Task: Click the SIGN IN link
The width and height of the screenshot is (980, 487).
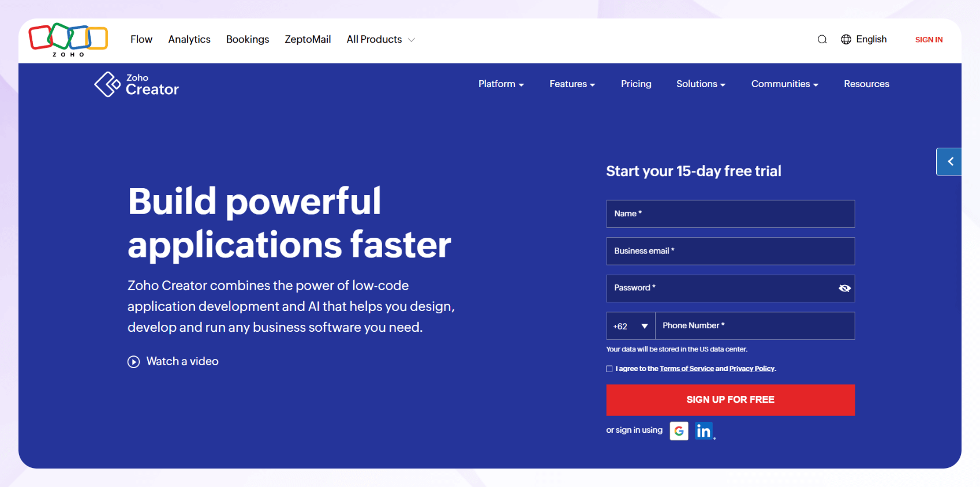Action: pyautogui.click(x=929, y=40)
